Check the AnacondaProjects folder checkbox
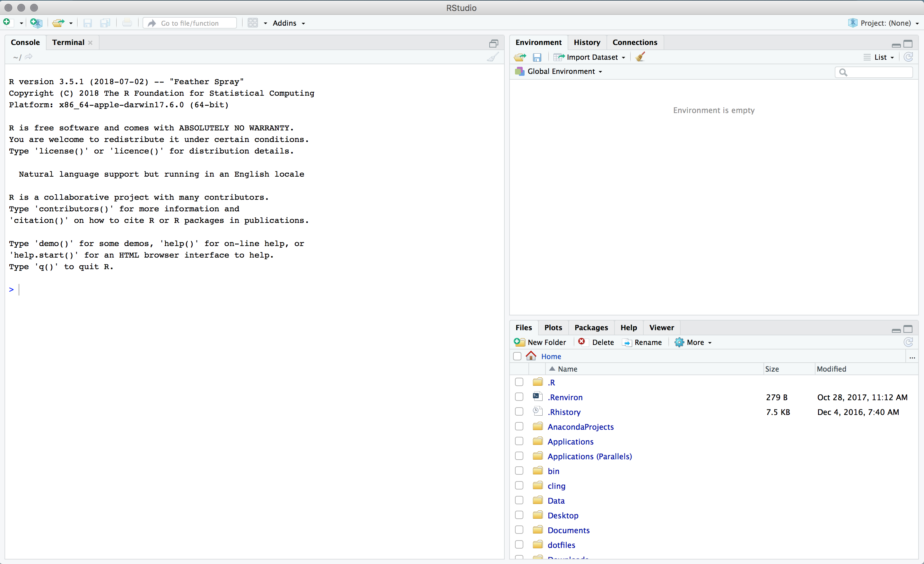924x564 pixels. click(x=519, y=426)
